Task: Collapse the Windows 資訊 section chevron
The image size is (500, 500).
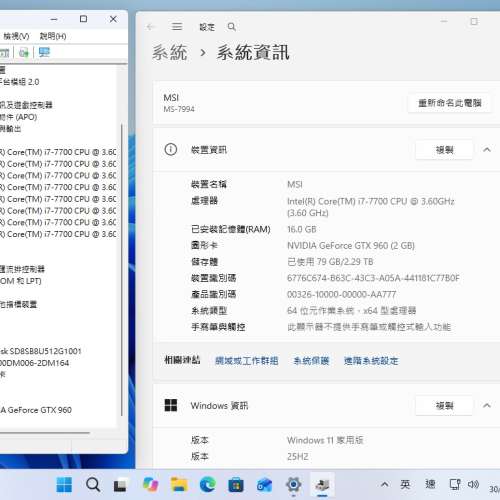Action: 487,406
